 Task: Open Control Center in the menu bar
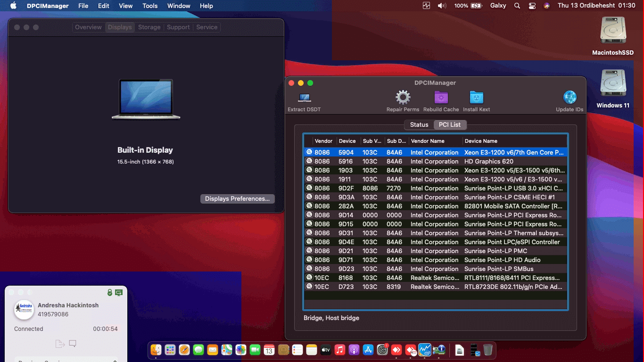coord(532,6)
